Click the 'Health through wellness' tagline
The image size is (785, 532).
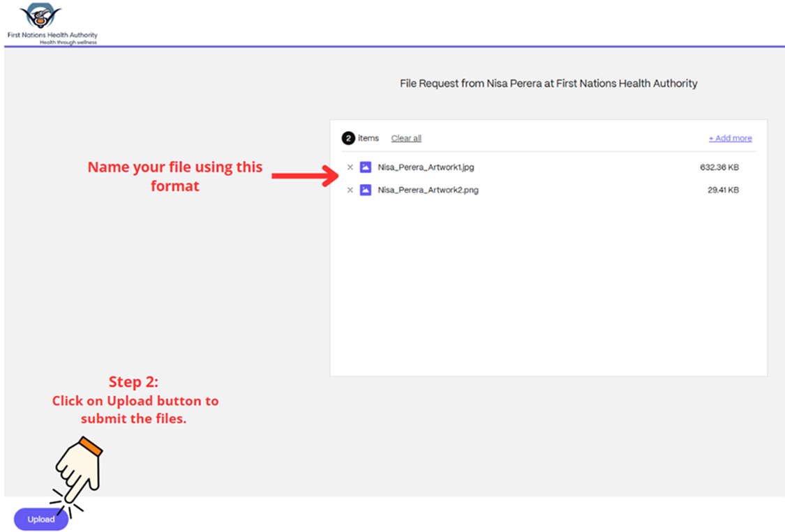(68, 43)
